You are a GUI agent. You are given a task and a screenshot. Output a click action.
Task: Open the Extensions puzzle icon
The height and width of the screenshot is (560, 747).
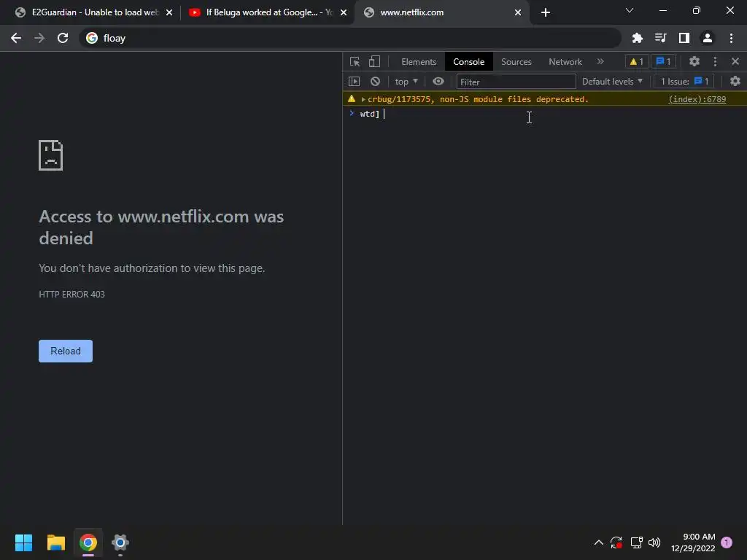[637, 38]
